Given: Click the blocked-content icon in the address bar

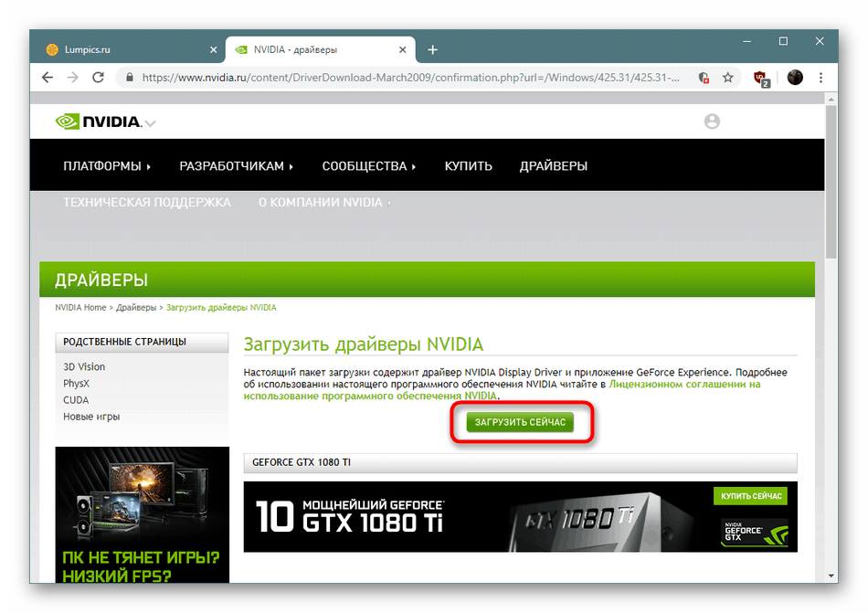Looking at the screenshot, I should (704, 78).
